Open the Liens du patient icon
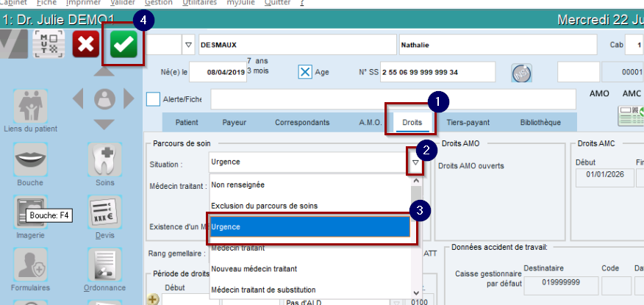The image size is (644, 305). pyautogui.click(x=30, y=107)
